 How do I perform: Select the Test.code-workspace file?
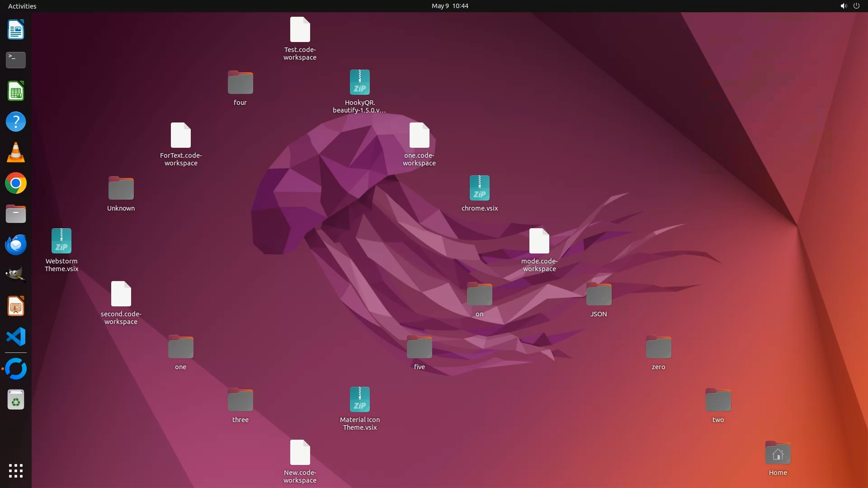coord(300,30)
